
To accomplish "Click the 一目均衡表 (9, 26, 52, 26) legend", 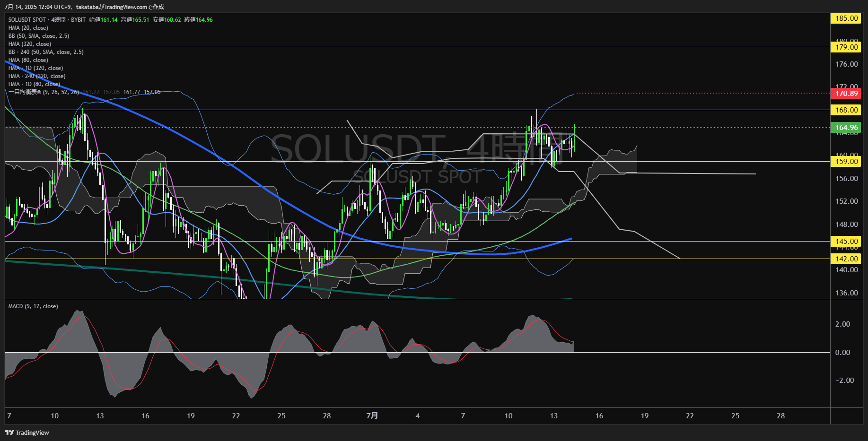I will (x=44, y=92).
